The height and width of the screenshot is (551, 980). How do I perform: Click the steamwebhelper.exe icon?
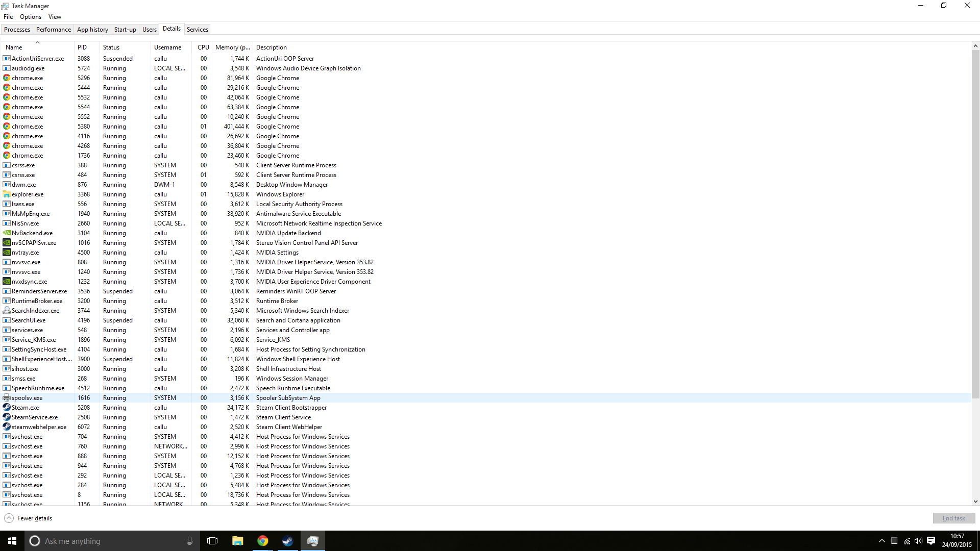click(x=7, y=427)
